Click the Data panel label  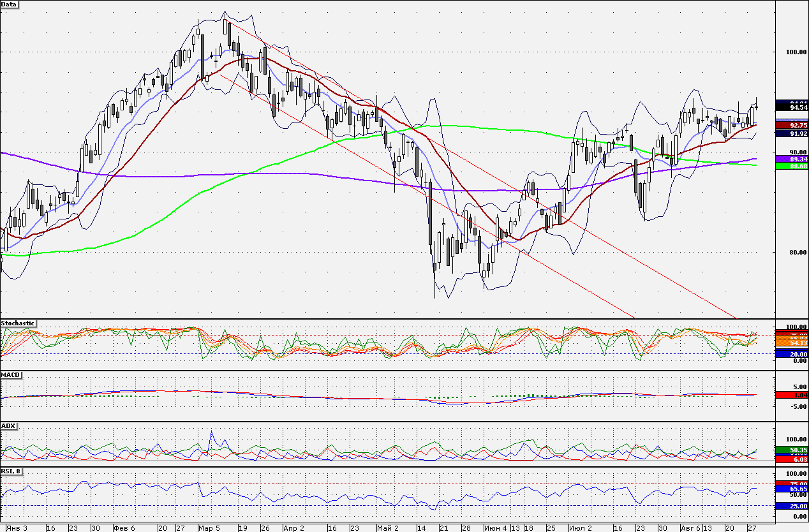[x=10, y=4]
